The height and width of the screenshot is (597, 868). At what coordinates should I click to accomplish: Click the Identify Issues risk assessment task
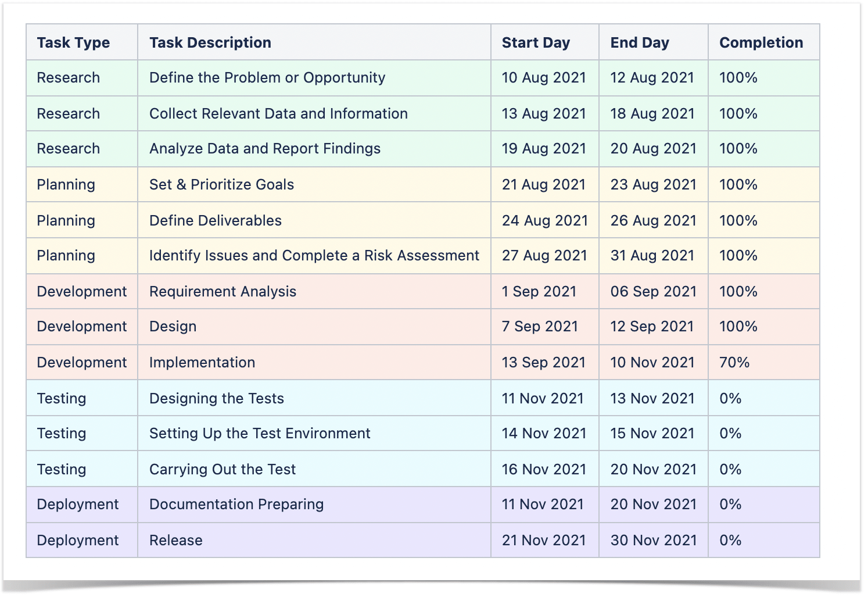[314, 256]
